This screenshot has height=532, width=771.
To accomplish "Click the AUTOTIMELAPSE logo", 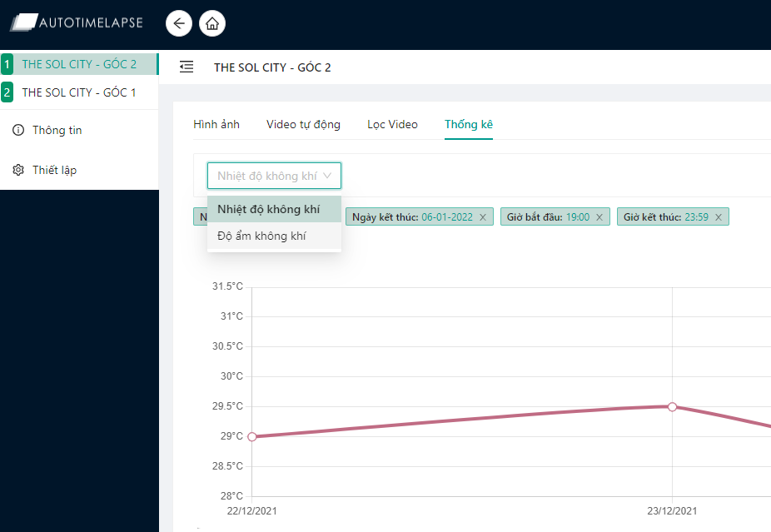I will 77,22.
